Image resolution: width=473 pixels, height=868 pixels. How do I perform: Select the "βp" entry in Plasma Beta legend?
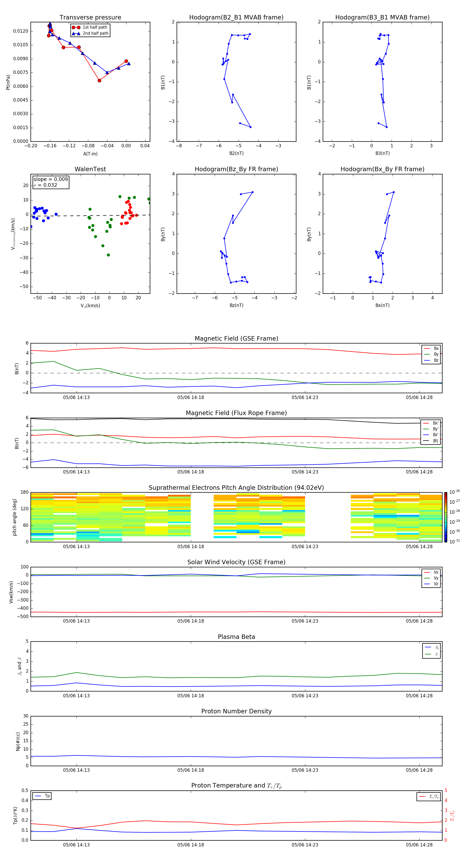pos(432,647)
